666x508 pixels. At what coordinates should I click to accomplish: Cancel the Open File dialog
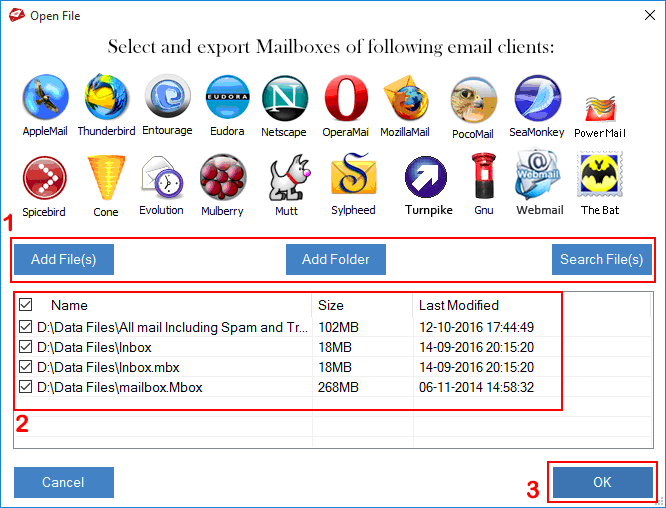click(x=64, y=482)
